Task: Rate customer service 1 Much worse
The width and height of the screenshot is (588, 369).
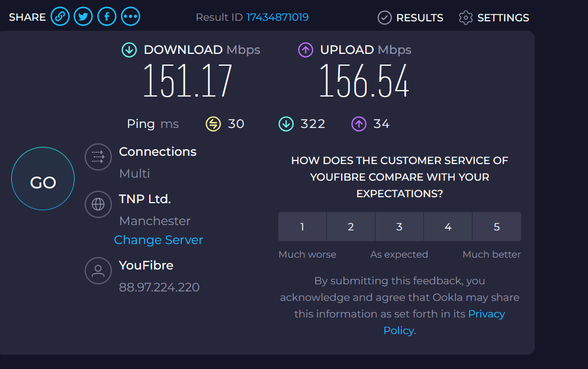Action: point(302,227)
